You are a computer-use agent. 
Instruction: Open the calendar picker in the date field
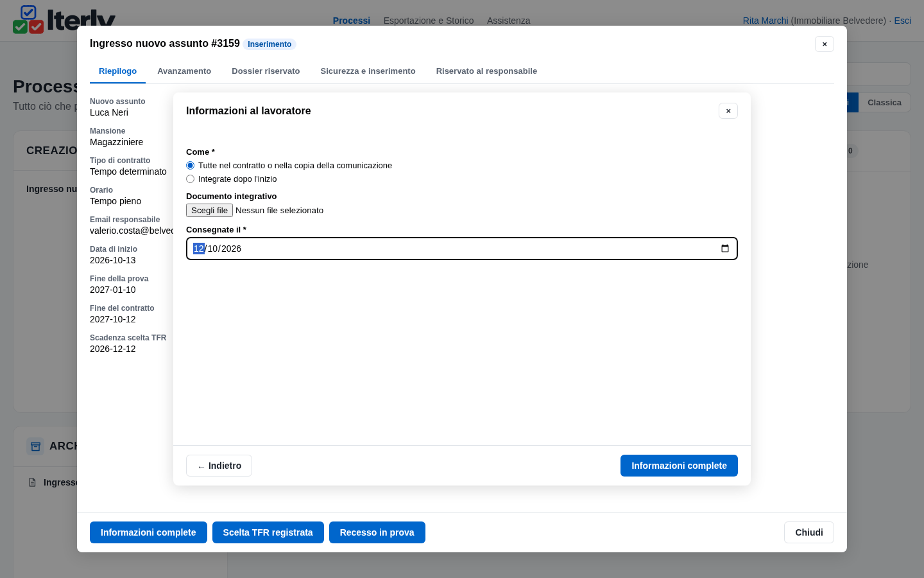coord(725,249)
